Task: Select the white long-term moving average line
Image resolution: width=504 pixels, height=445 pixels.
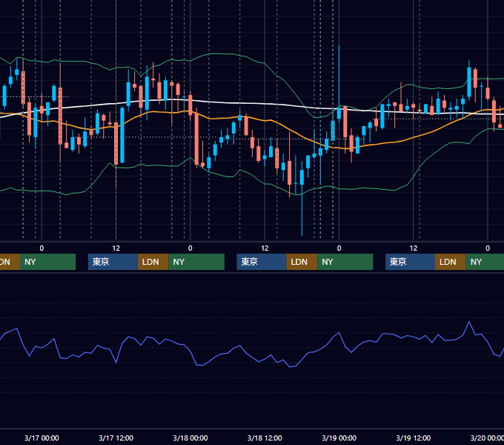Action: [251, 103]
